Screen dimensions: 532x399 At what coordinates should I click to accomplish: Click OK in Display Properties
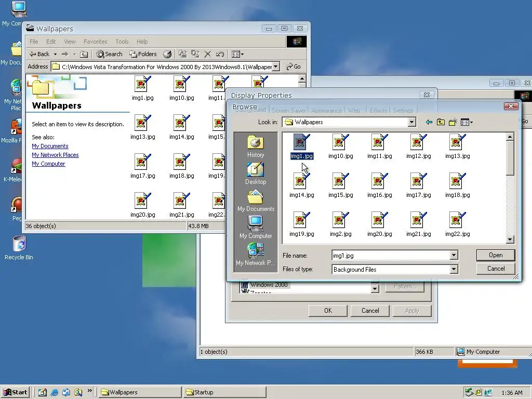[328, 311]
